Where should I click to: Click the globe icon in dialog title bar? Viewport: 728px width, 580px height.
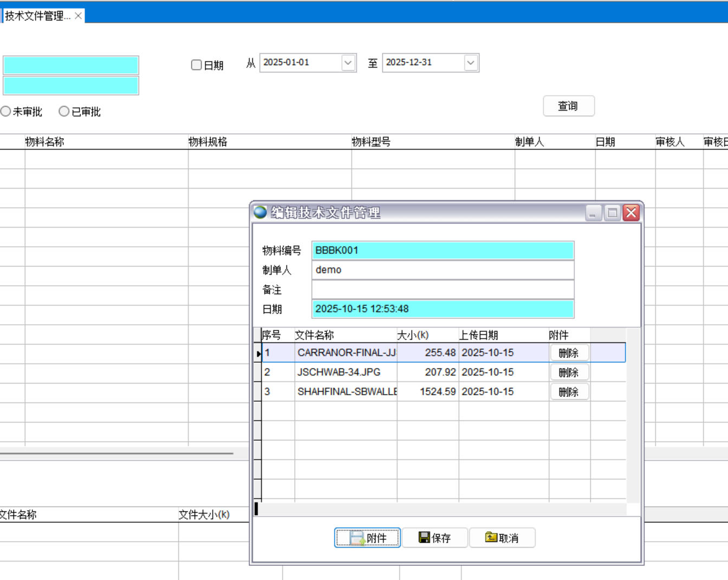point(261,212)
